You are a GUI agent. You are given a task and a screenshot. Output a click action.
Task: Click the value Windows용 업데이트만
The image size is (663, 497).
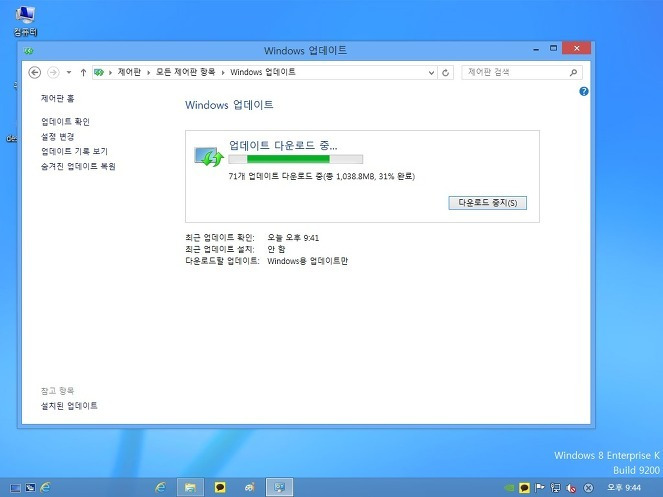[307, 261]
